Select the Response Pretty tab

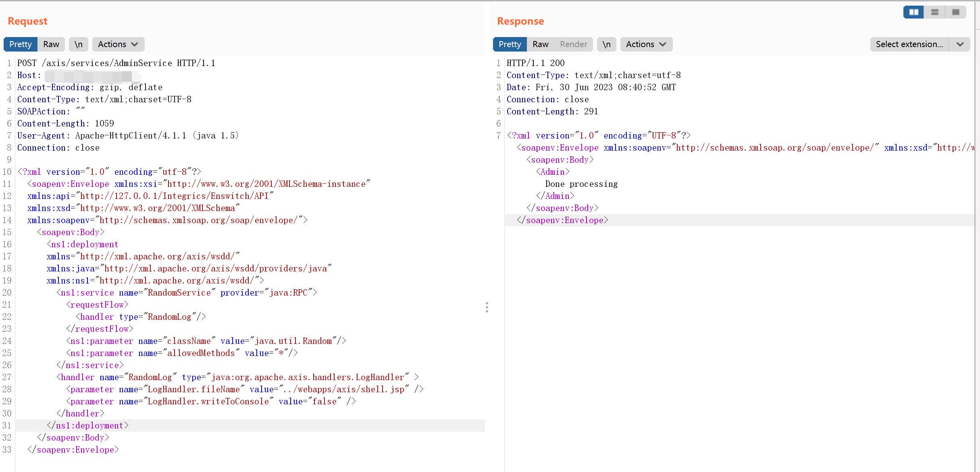[510, 44]
